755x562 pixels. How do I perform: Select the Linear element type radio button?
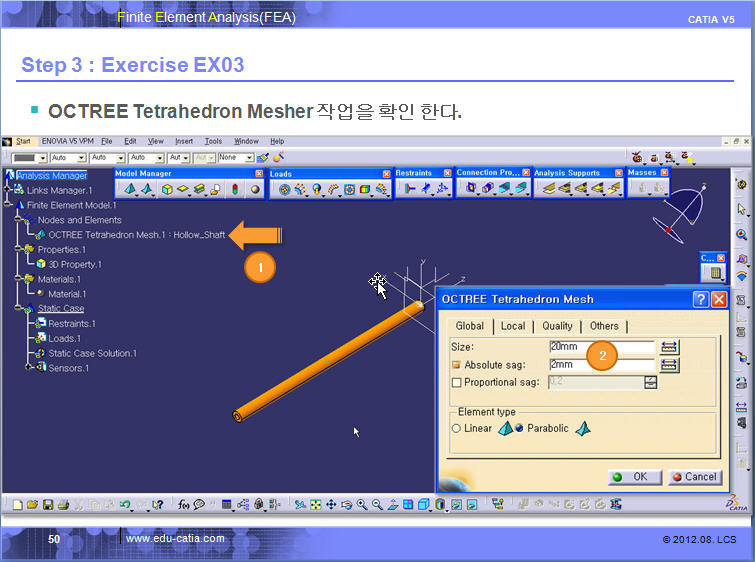(x=457, y=428)
